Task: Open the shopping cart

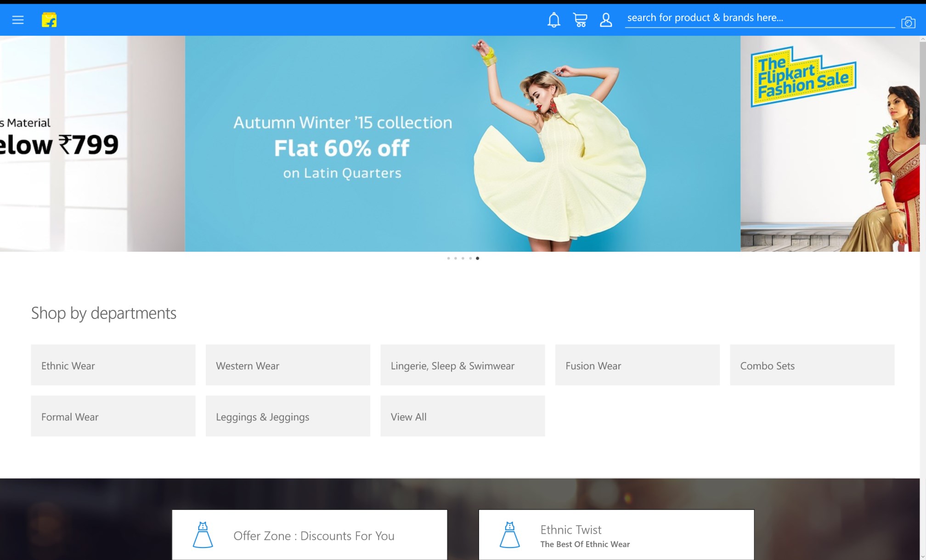Action: [580, 20]
